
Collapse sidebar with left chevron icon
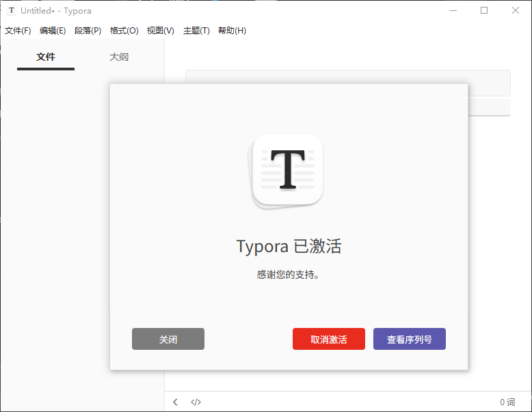click(175, 402)
